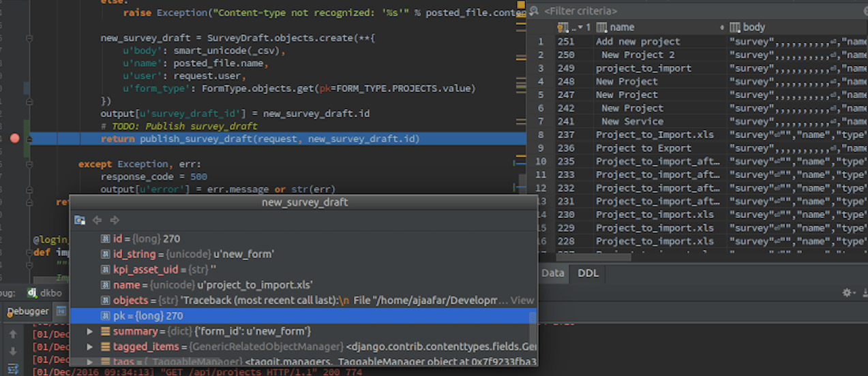Go back using the popup's left arrow
The height and width of the screenshot is (376, 868).
pyautogui.click(x=97, y=220)
